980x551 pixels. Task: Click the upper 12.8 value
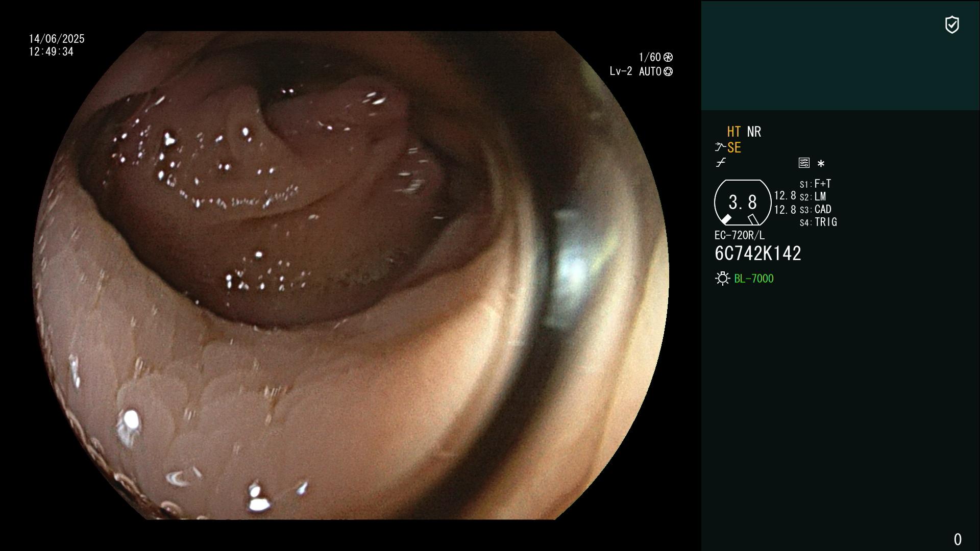pos(785,195)
